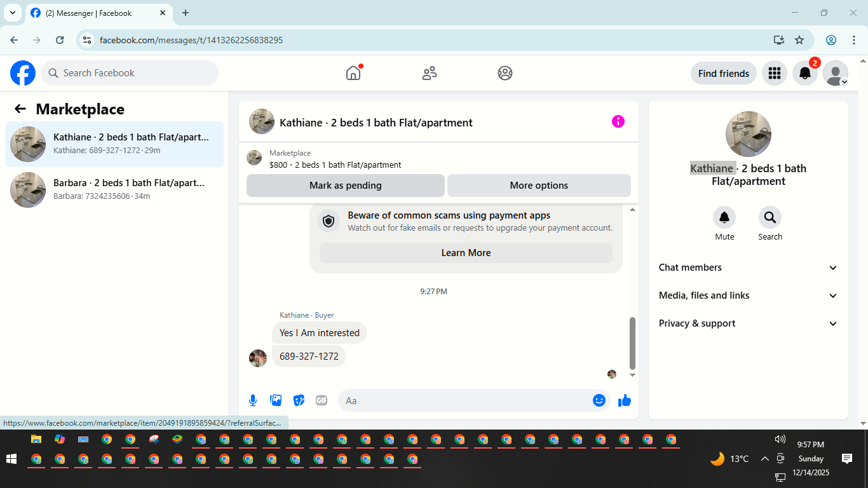Click the More options button
This screenshot has height=488, width=868.
(539, 186)
